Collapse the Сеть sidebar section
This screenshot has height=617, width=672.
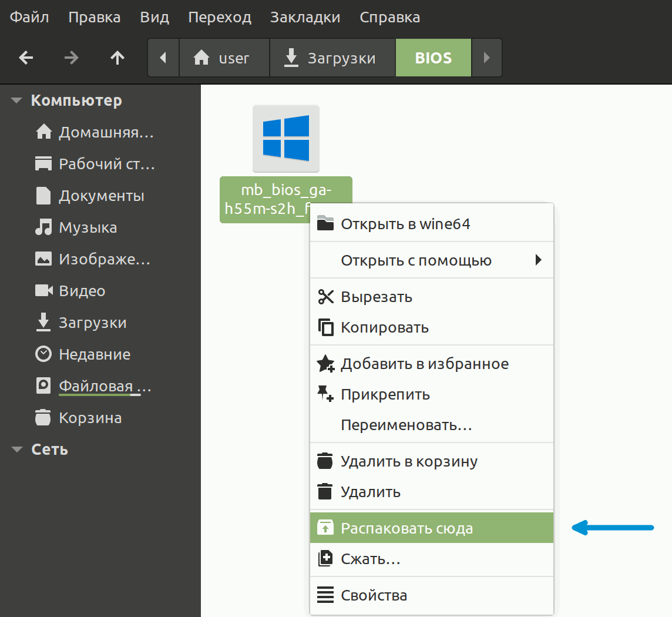16,450
